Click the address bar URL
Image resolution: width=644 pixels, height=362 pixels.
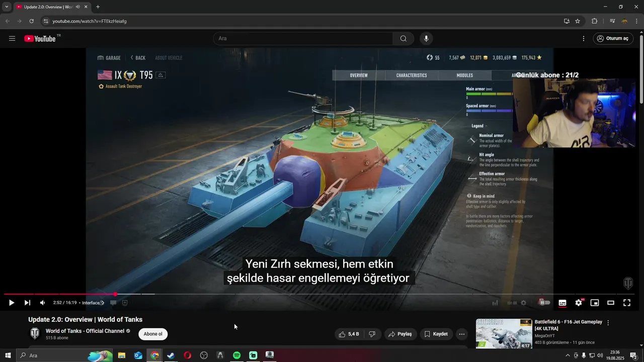pyautogui.click(x=90, y=21)
